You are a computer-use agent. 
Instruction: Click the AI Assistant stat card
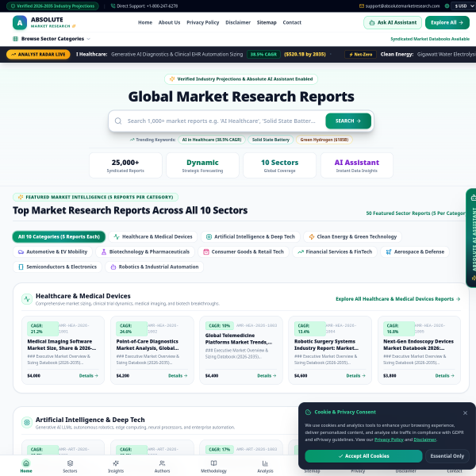click(357, 166)
